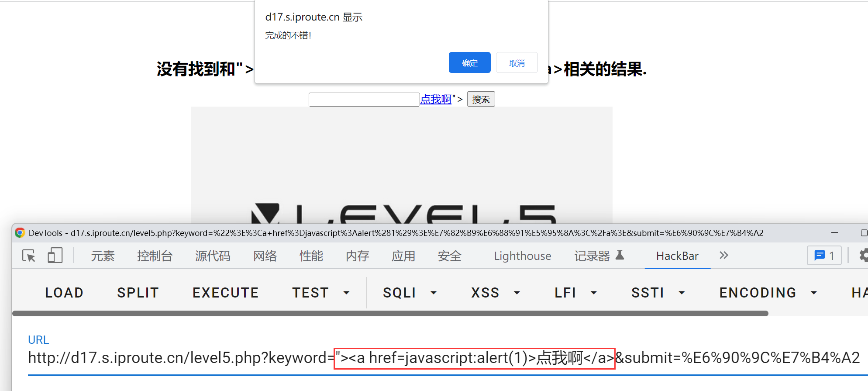Open the ENCODING dropdown
The image size is (868, 391).
pyautogui.click(x=814, y=293)
